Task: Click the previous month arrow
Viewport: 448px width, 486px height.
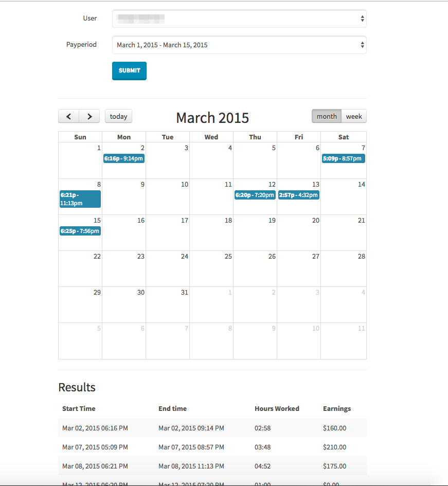Action: point(68,116)
